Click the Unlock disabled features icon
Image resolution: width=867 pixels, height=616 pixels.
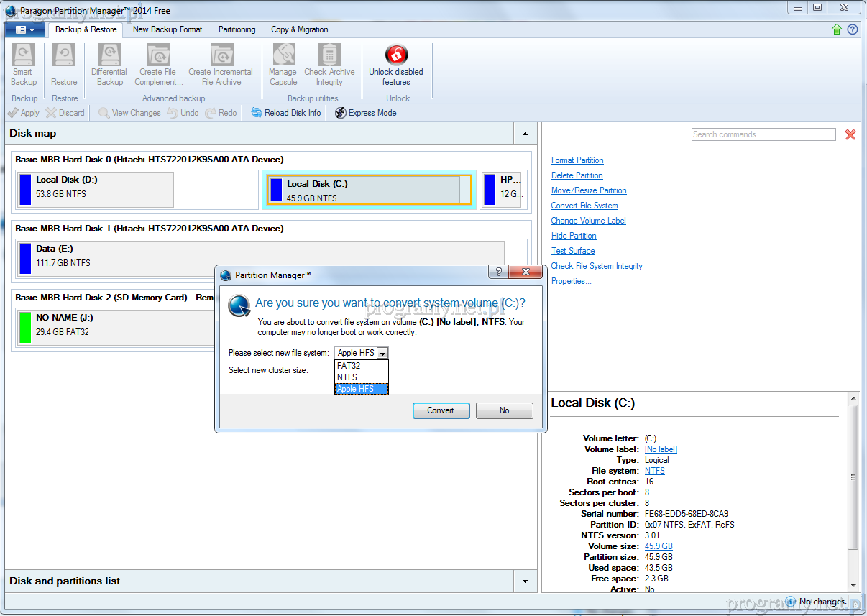click(396, 55)
